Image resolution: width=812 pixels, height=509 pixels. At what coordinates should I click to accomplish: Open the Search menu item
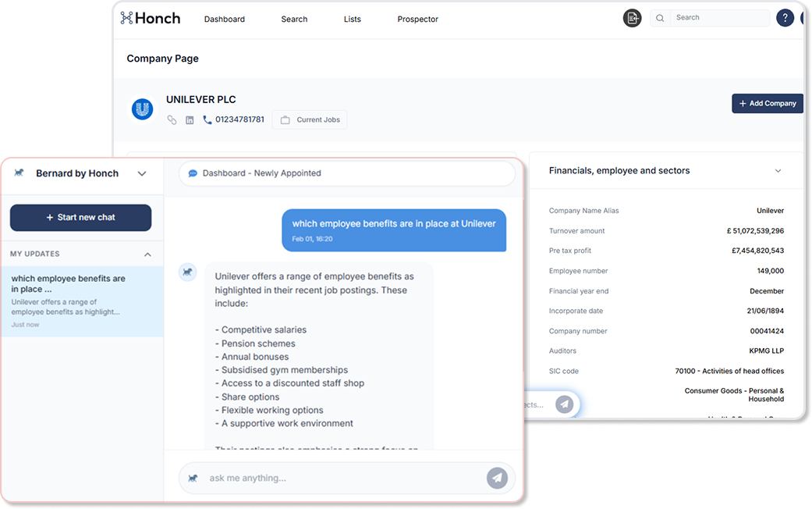pos(294,20)
